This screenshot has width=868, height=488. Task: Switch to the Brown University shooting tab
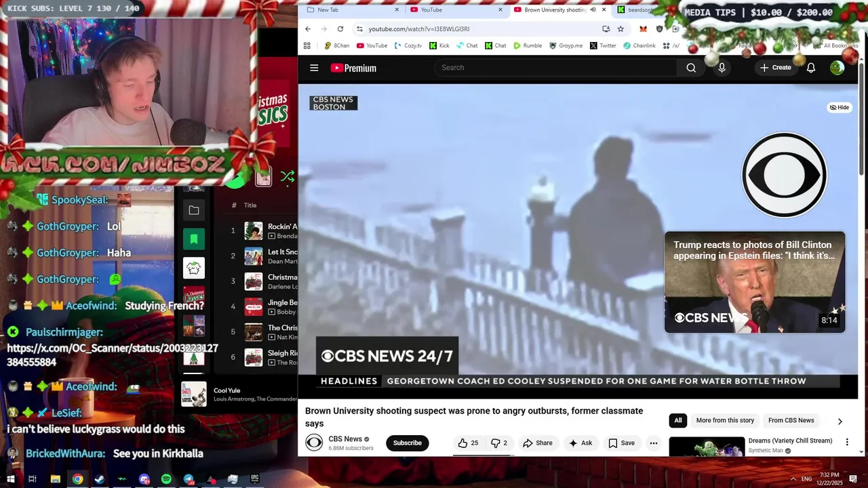[559, 10]
